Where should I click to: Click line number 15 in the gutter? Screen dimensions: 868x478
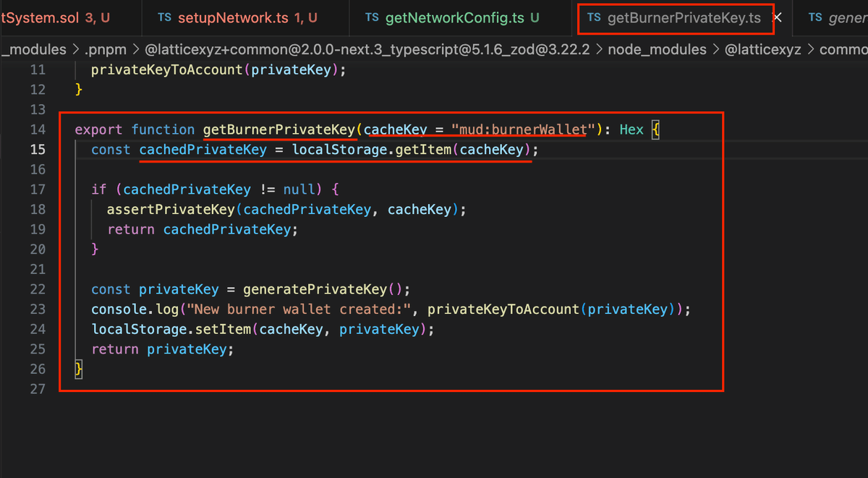click(37, 150)
